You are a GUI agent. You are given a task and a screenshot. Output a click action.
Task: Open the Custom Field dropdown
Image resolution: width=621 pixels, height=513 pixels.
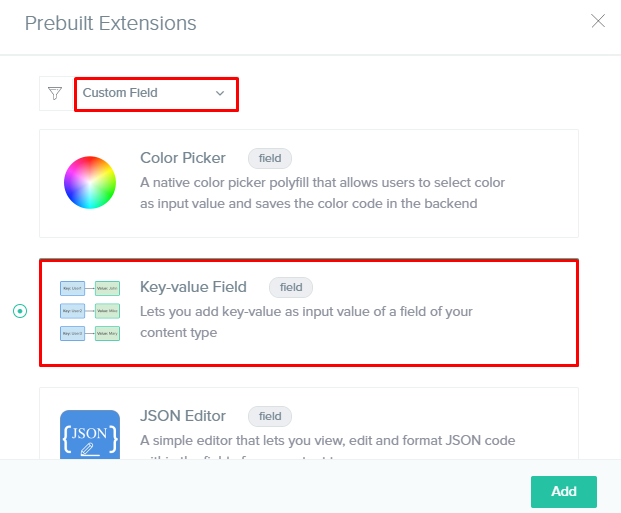pos(156,94)
